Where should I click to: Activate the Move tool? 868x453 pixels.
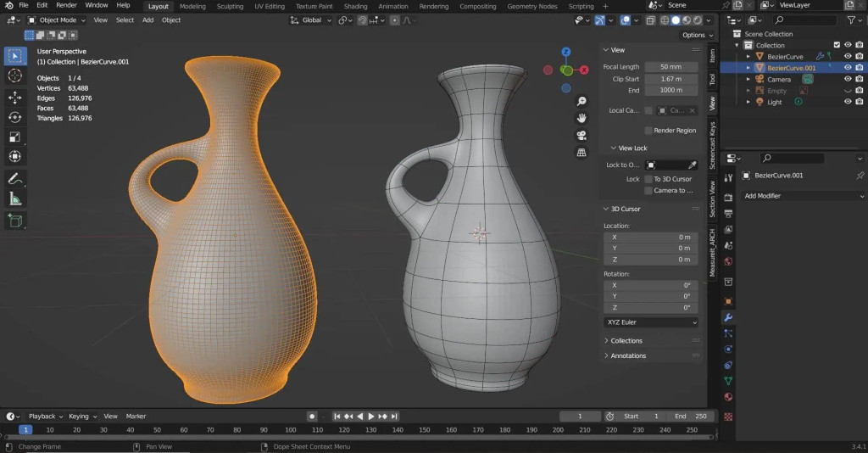point(15,98)
